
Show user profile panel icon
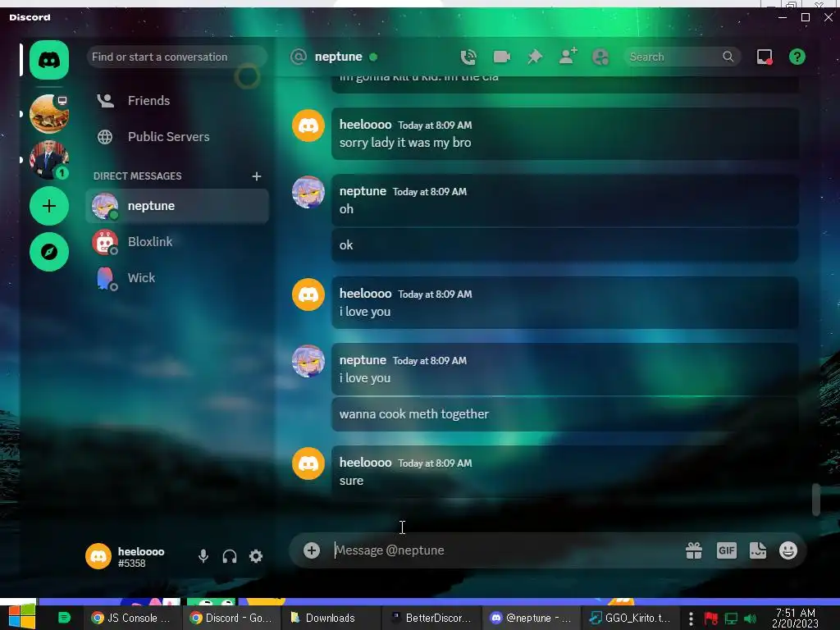tap(600, 57)
